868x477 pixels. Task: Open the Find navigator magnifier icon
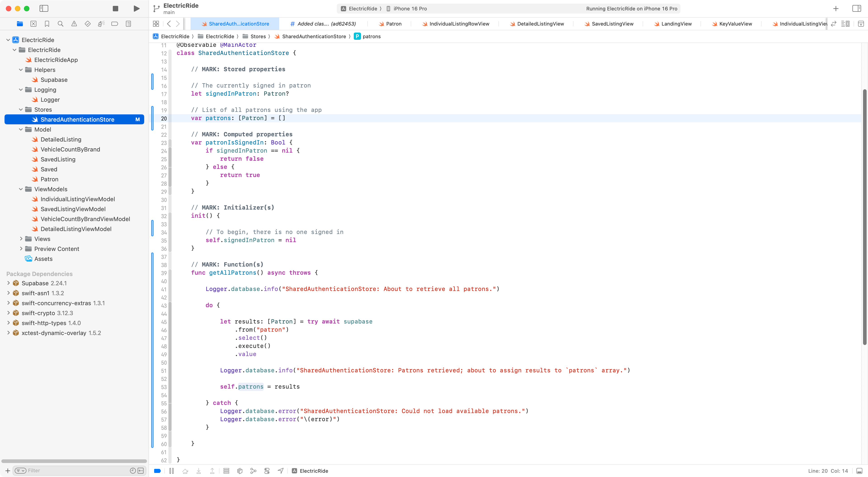pyautogui.click(x=60, y=24)
